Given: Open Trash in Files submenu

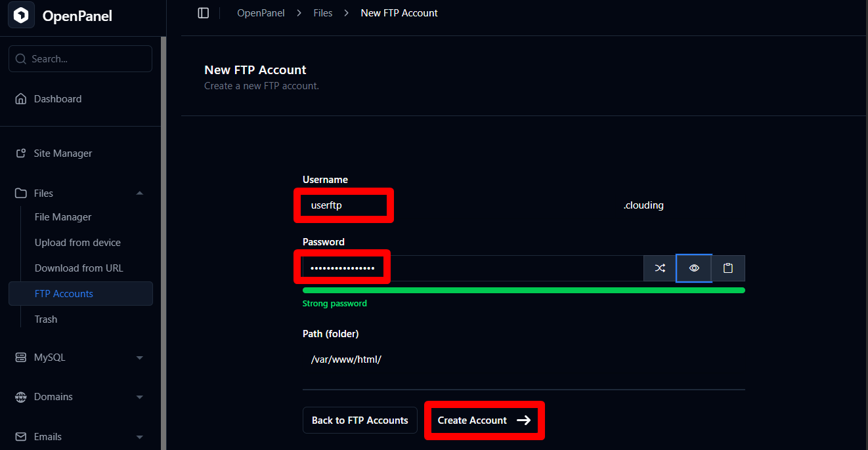Looking at the screenshot, I should (x=46, y=319).
